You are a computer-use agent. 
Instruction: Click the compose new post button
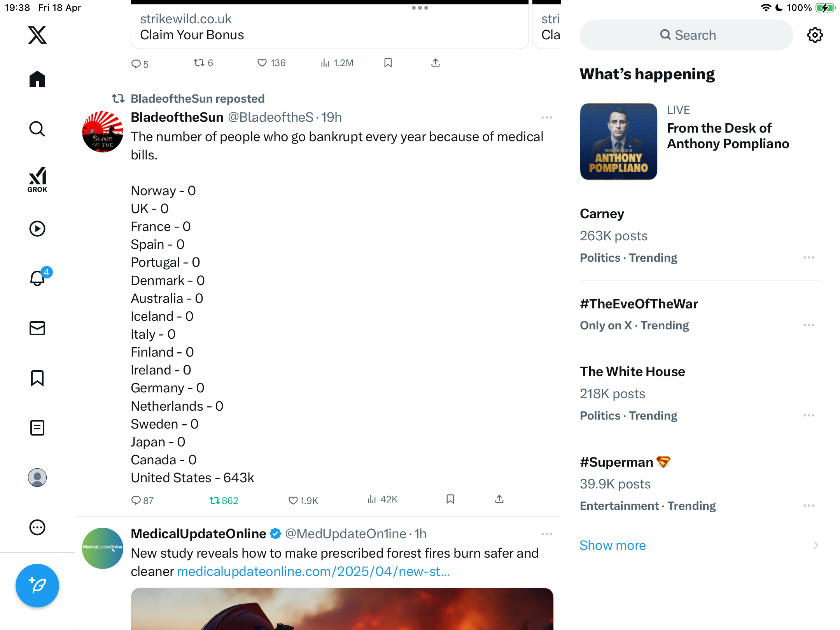37,585
